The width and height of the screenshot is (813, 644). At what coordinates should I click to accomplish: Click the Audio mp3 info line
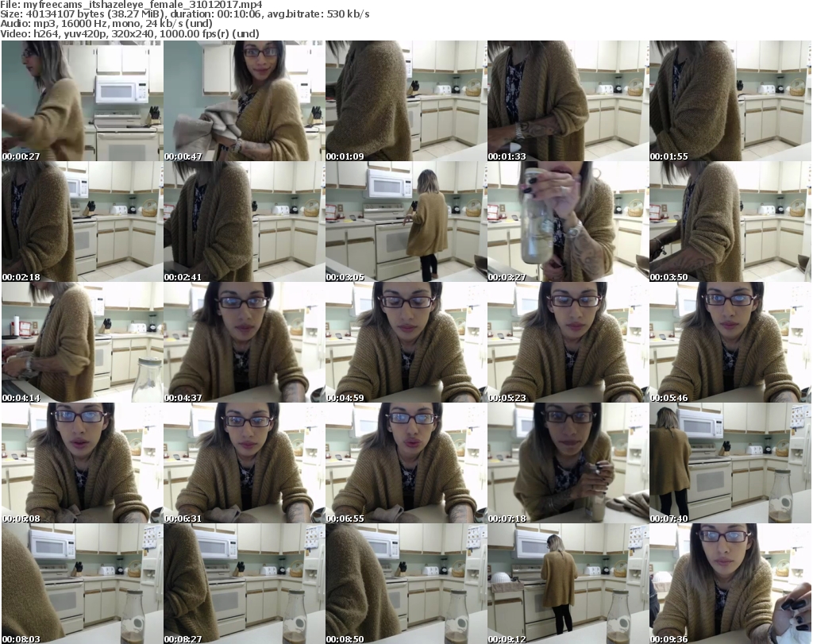(x=106, y=24)
